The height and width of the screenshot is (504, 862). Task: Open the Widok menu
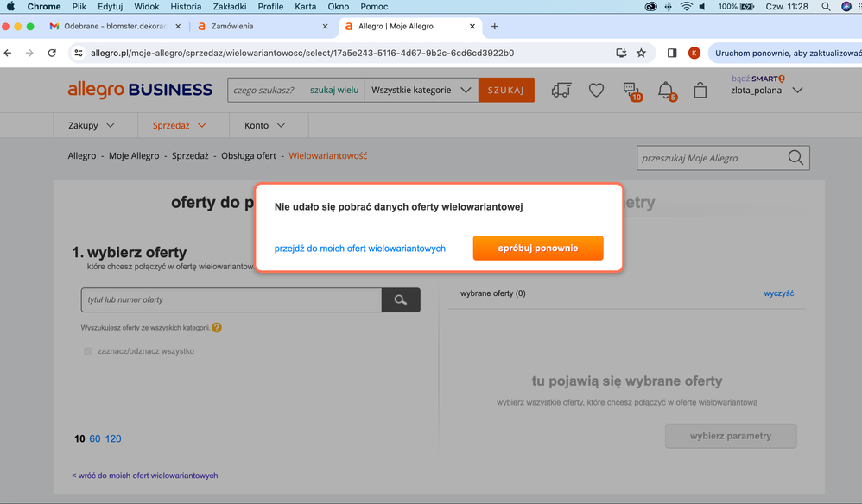coord(146,7)
